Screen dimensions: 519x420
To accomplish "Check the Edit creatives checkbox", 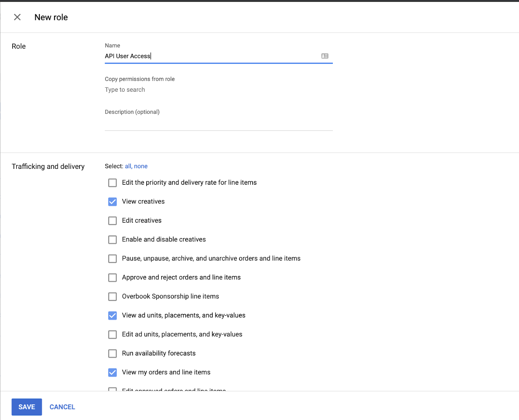I will click(x=113, y=221).
